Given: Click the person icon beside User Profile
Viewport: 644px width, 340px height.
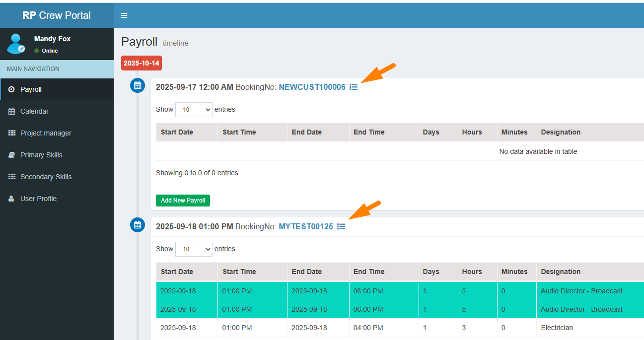Looking at the screenshot, I should (x=11, y=199).
